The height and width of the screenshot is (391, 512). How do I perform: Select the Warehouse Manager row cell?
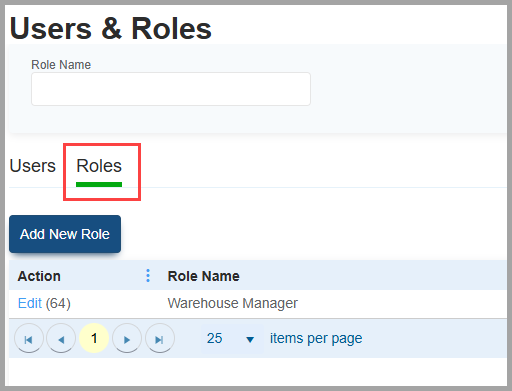(x=233, y=303)
